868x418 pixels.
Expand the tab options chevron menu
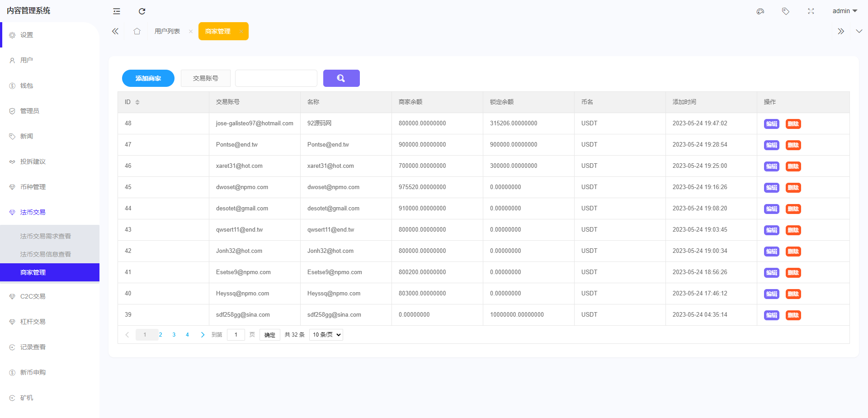(859, 31)
